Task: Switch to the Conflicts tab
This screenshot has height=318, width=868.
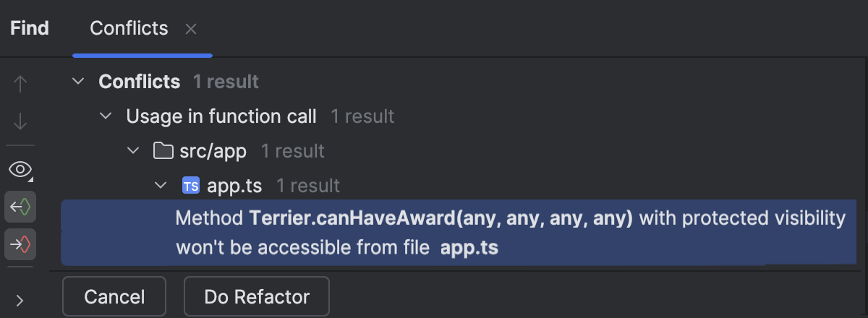Action: (x=129, y=28)
